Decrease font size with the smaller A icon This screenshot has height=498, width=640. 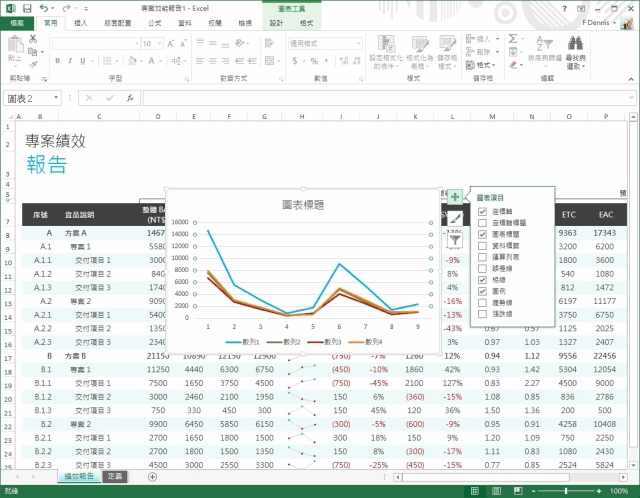(183, 43)
